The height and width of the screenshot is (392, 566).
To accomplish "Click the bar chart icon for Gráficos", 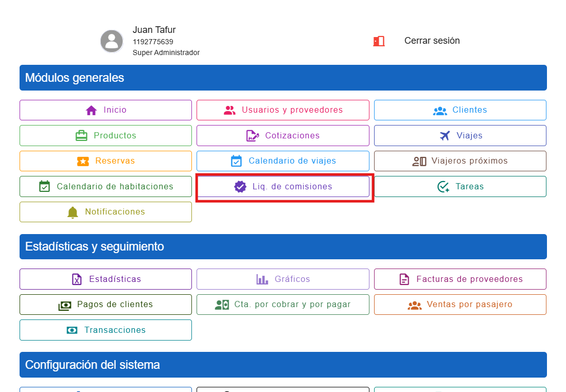I will click(262, 279).
